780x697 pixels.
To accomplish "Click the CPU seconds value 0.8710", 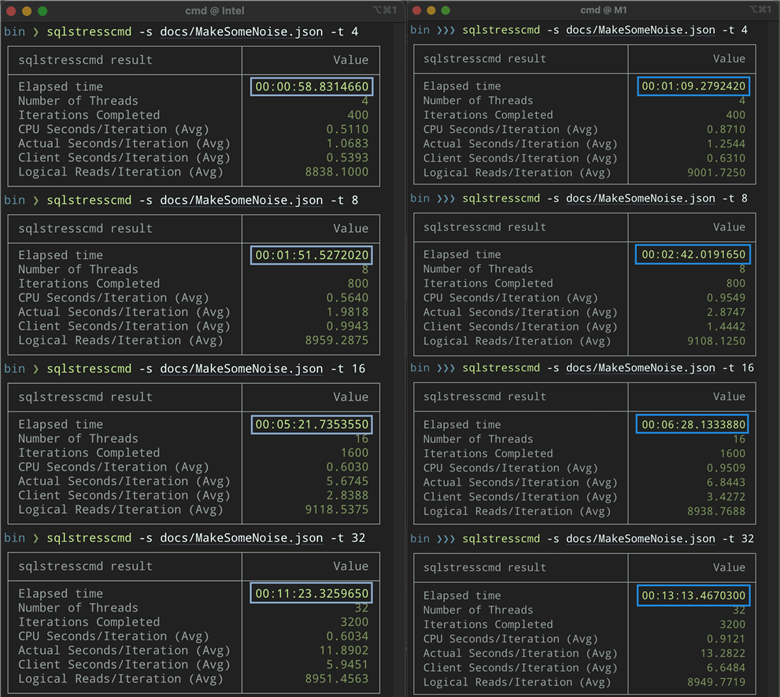I will (726, 129).
